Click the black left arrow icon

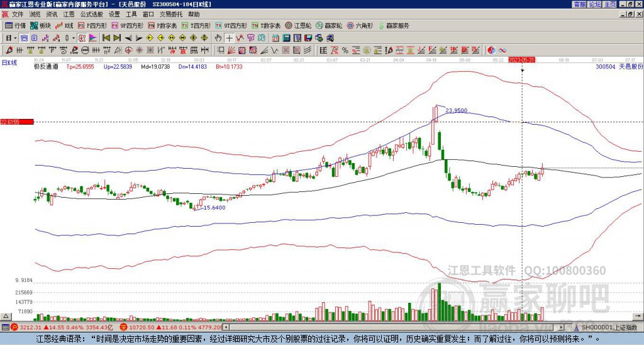point(128,38)
